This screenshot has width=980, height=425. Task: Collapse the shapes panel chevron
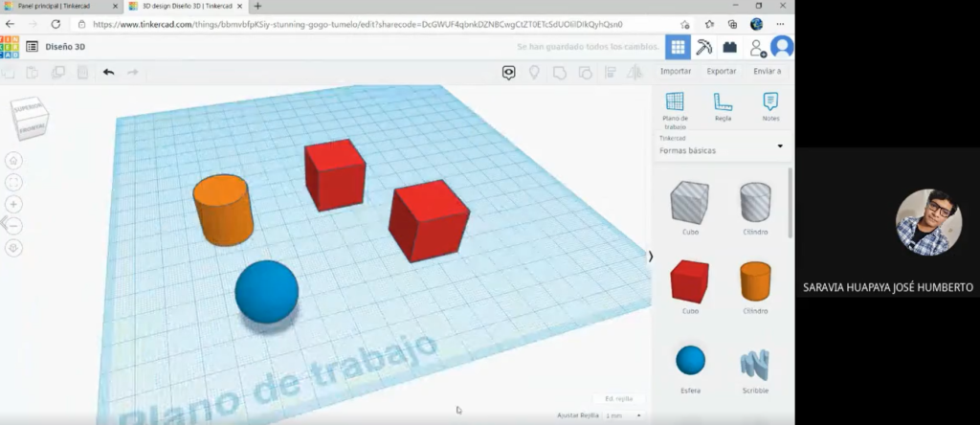651,257
